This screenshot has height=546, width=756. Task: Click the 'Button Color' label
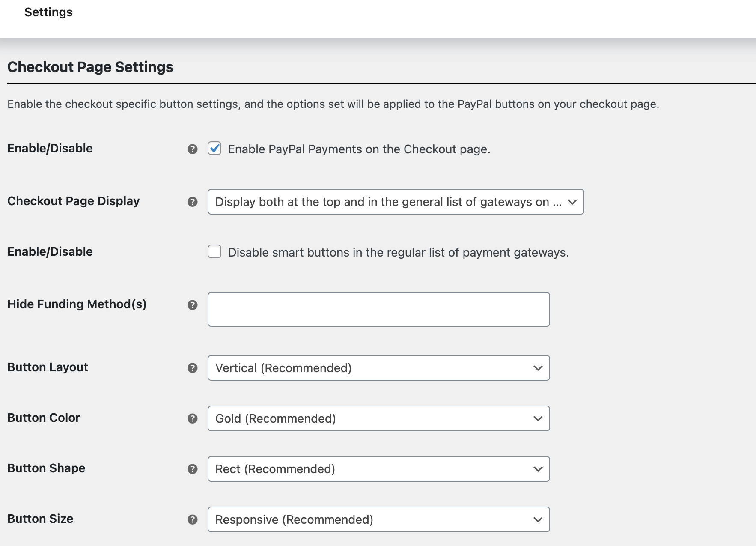44,418
